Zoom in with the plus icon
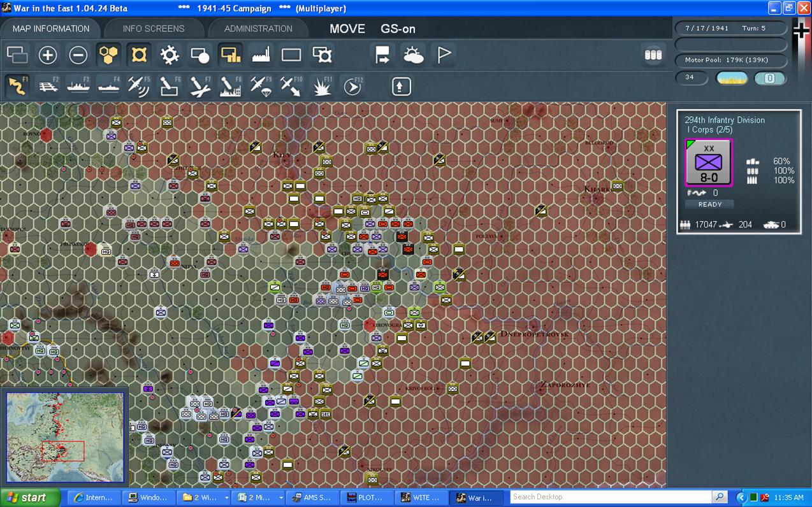 tap(48, 55)
